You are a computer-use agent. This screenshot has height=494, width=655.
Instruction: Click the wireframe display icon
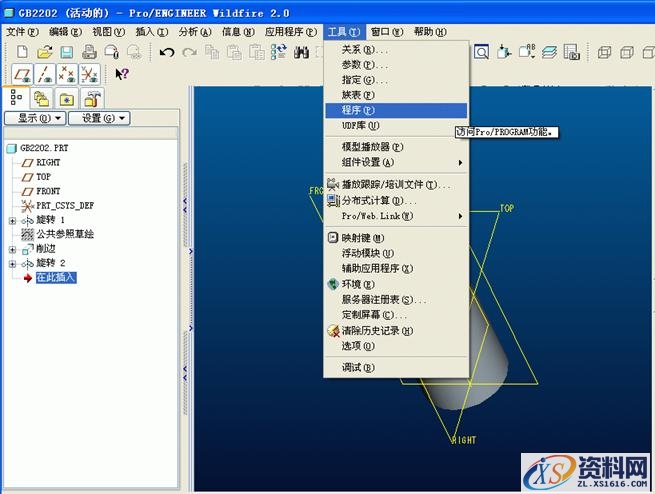pos(604,53)
